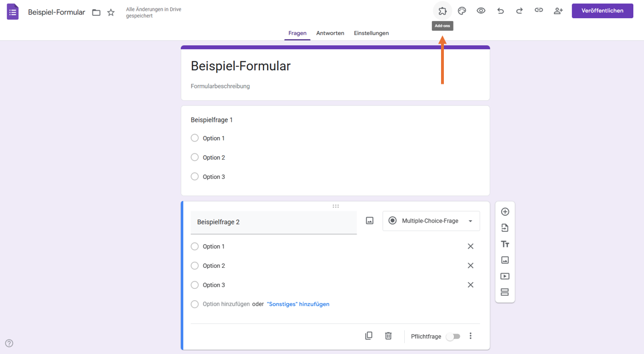
Task: Delete Beispielfrage 2 with trash icon
Action: pyautogui.click(x=388, y=336)
